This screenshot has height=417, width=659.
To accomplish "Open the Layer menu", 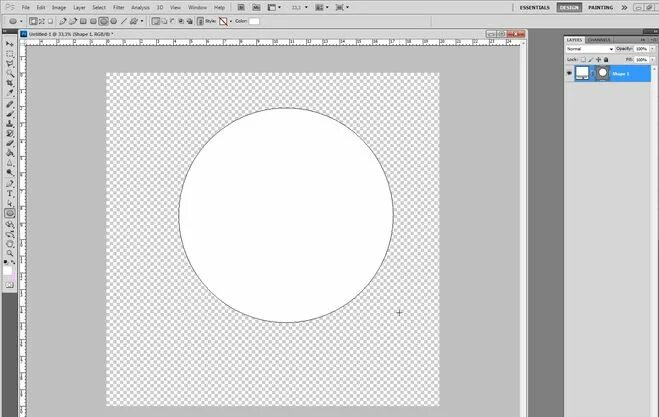I will coord(79,8).
